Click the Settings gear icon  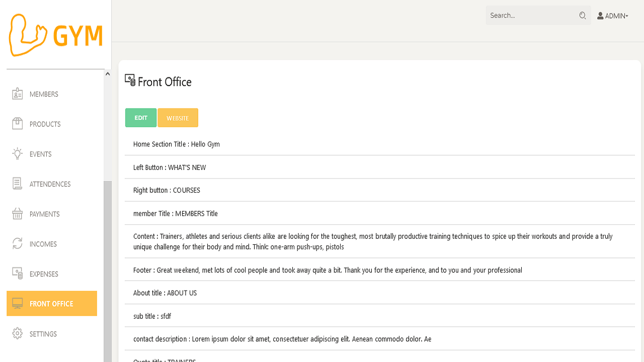coord(17,333)
